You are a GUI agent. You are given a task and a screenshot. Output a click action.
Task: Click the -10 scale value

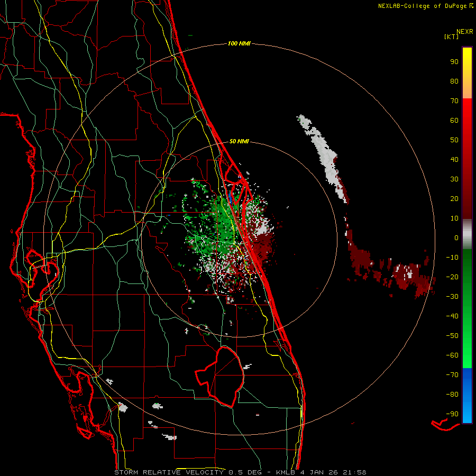pos(452,258)
